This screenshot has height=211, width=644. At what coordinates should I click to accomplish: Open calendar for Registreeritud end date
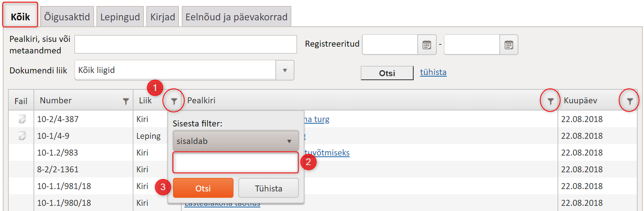[509, 45]
